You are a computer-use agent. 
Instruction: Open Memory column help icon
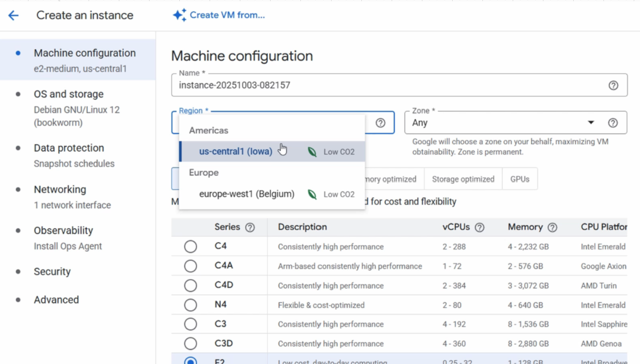[552, 227]
